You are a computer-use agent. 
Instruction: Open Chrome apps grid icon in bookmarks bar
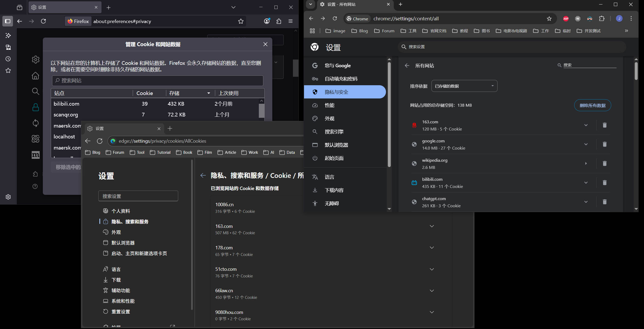click(x=312, y=31)
